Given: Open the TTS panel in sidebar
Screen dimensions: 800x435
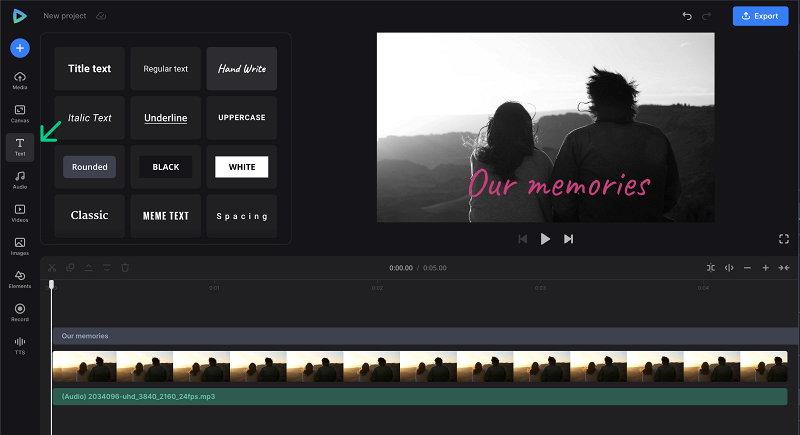Looking at the screenshot, I should [20, 346].
